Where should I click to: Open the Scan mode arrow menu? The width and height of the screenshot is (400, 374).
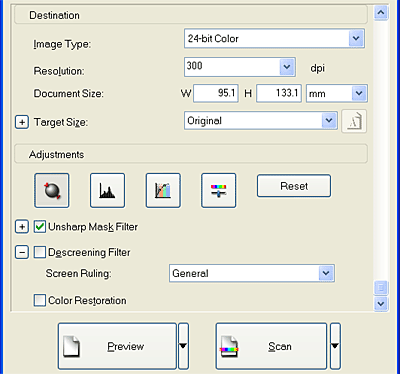coord(335,346)
